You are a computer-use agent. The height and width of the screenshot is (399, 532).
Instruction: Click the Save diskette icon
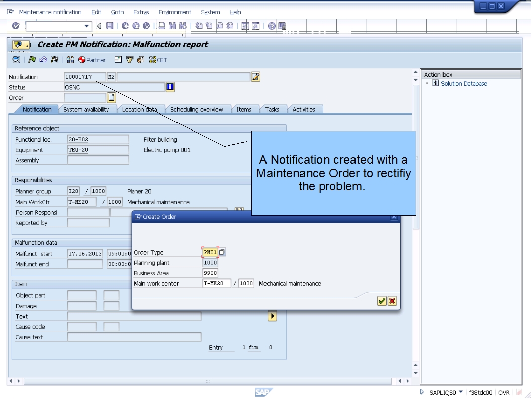(x=110, y=26)
